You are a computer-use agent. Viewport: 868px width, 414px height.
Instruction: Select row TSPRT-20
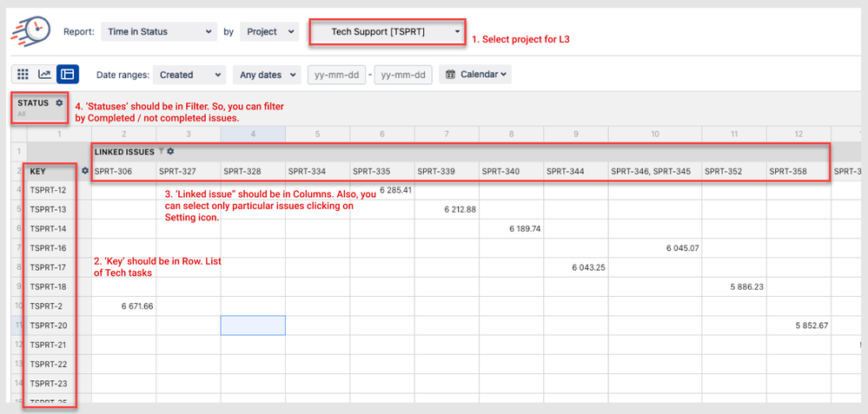click(x=48, y=325)
